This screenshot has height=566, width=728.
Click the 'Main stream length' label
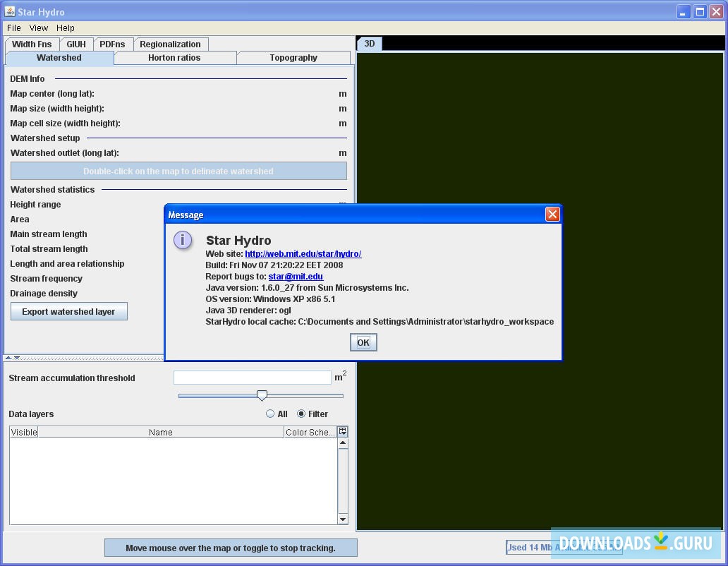49,234
